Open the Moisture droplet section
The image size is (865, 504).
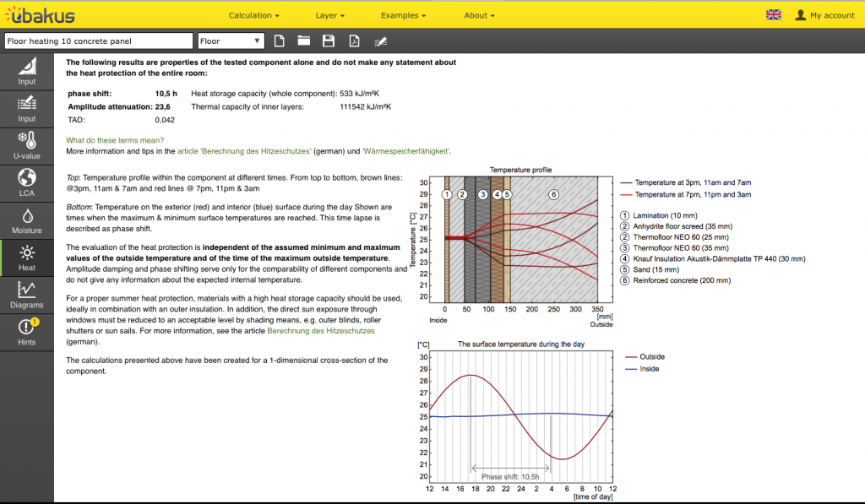coord(27,220)
